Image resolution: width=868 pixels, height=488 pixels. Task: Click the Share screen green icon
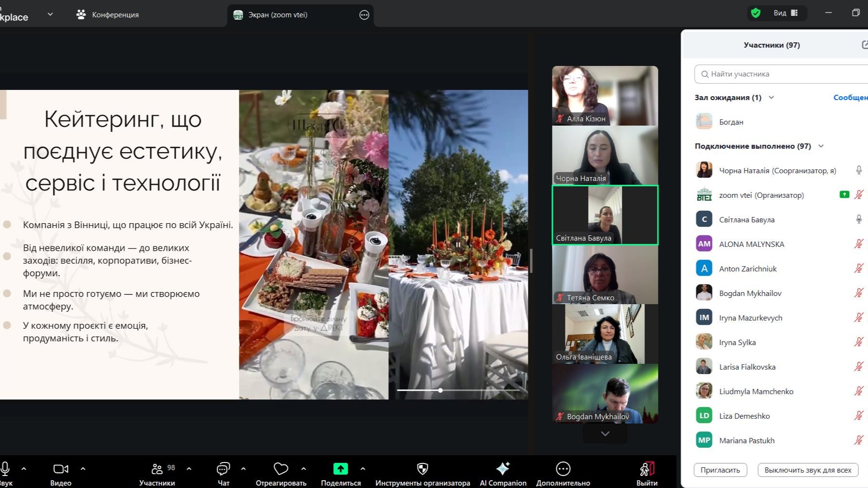[x=341, y=469]
